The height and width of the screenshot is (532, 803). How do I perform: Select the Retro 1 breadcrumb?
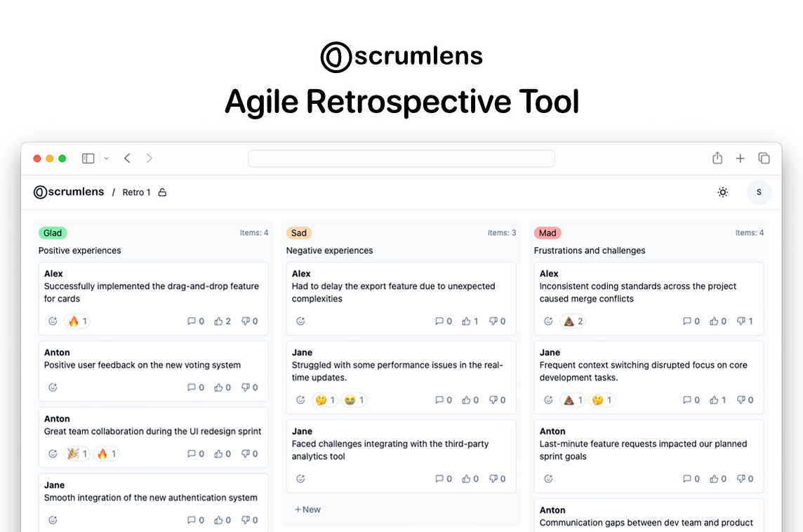pyautogui.click(x=136, y=192)
